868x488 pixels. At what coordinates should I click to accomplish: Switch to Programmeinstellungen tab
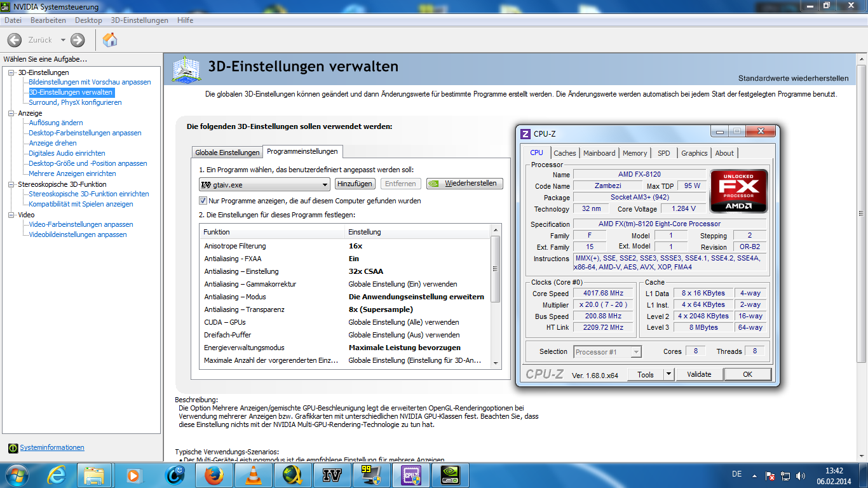click(x=303, y=151)
